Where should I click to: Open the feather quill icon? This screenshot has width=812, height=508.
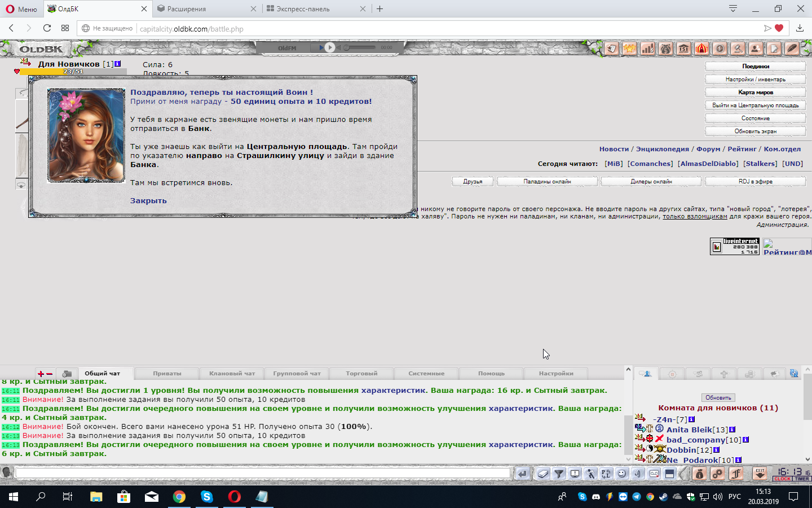[x=792, y=49]
